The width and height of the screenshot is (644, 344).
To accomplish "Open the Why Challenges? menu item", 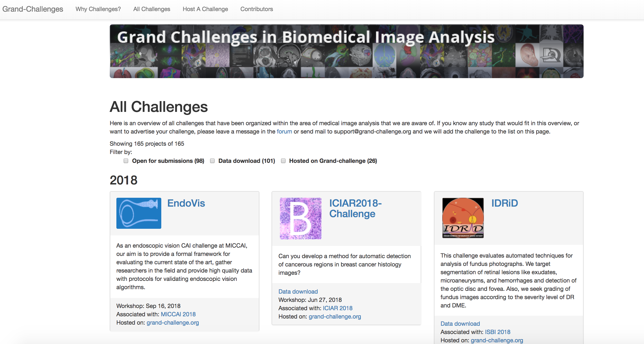I will 98,9.
